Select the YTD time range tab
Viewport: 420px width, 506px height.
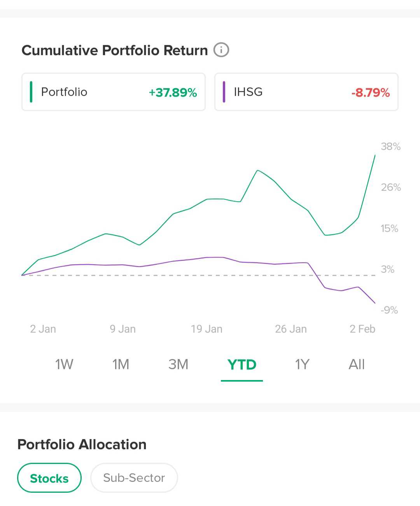pyautogui.click(x=242, y=365)
